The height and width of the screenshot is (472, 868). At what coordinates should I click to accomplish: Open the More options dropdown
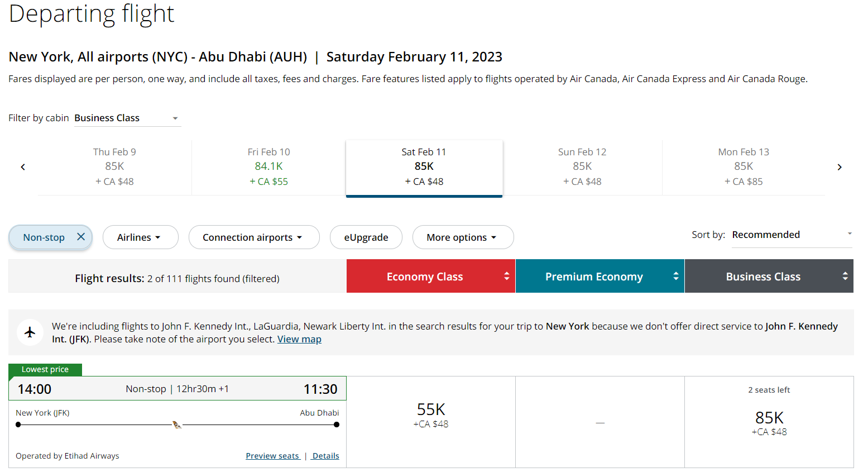(x=463, y=237)
